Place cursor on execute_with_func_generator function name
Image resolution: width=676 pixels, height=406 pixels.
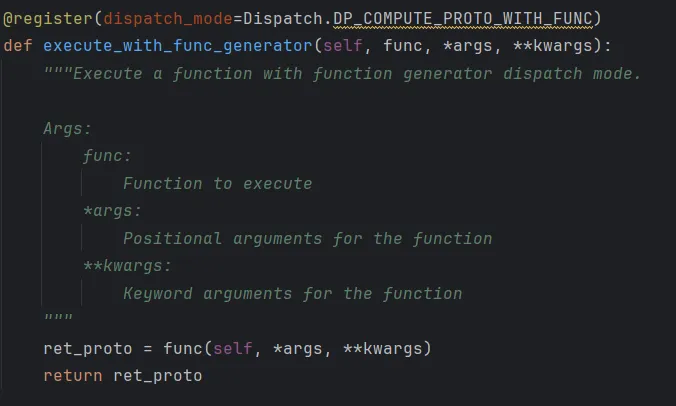coord(178,46)
